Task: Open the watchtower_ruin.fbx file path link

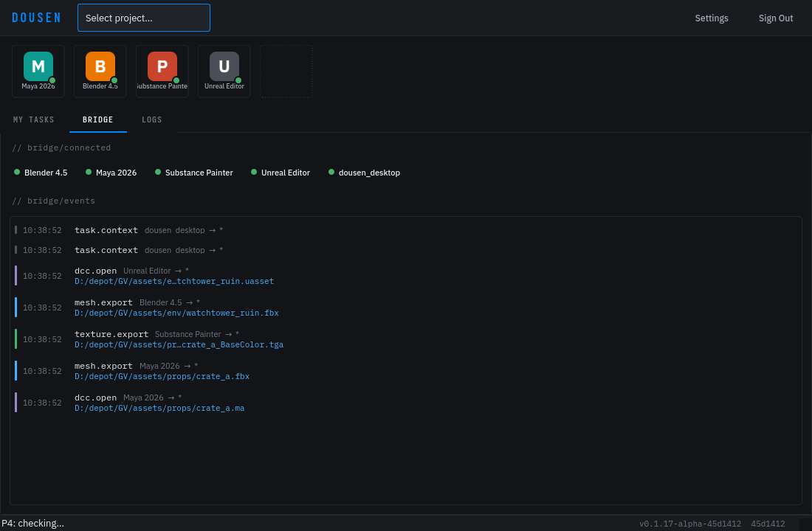Action: (x=176, y=313)
